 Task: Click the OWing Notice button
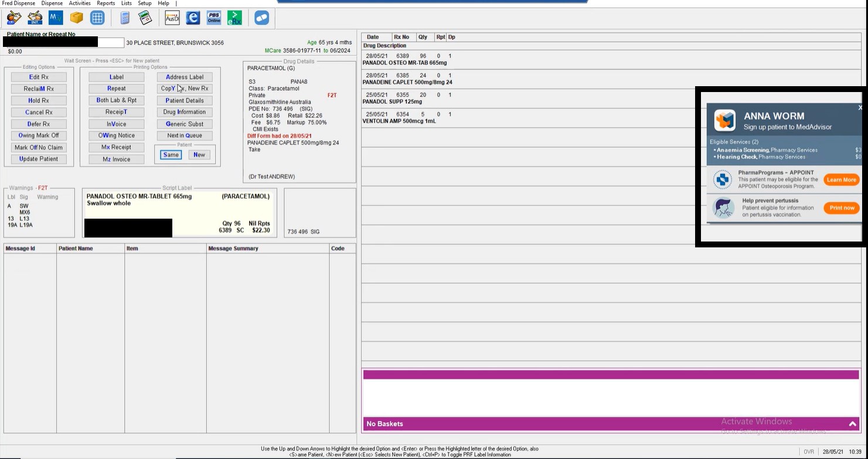pos(117,135)
